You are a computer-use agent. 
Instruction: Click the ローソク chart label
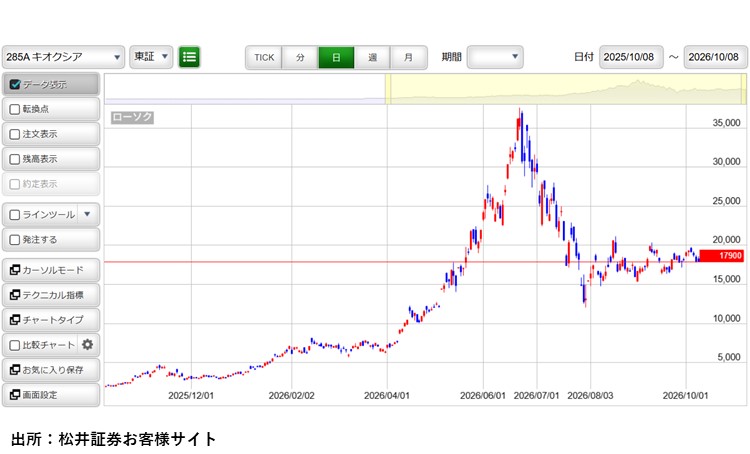[132, 117]
